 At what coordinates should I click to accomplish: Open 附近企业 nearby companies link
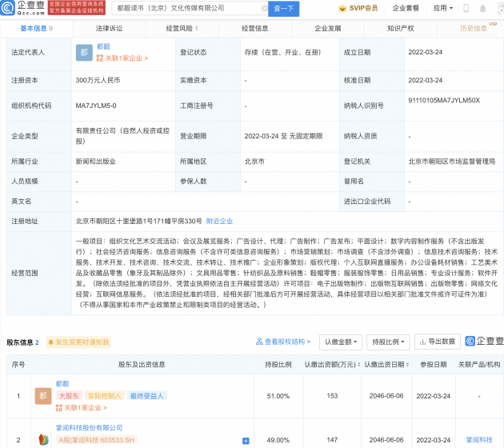click(x=220, y=220)
